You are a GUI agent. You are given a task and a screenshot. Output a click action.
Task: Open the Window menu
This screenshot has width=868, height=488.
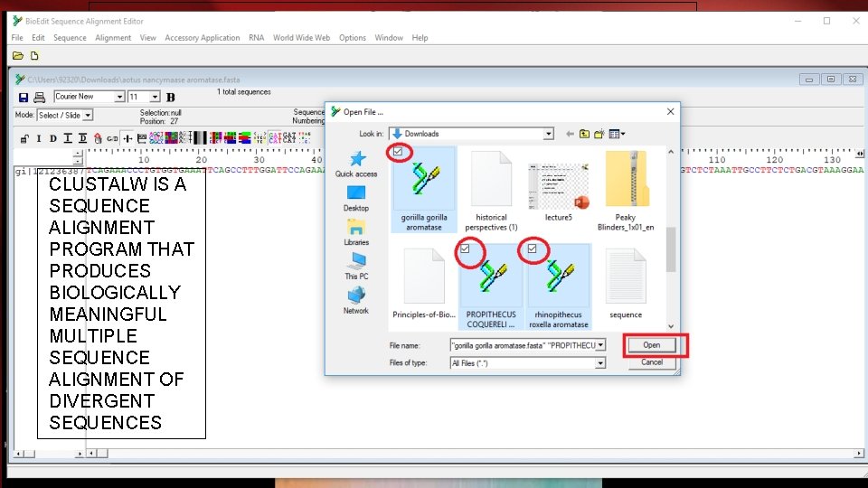tap(389, 38)
